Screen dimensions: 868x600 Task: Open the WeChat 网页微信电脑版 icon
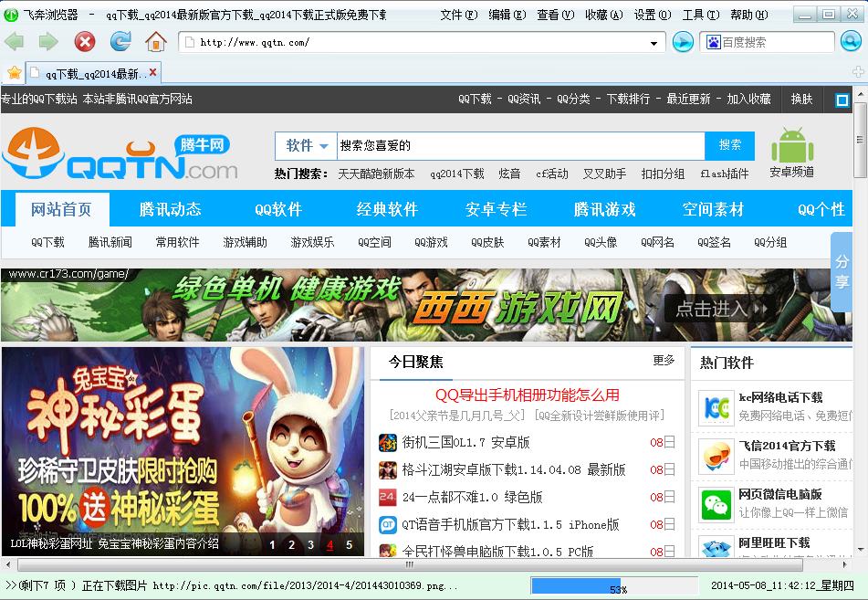click(716, 505)
